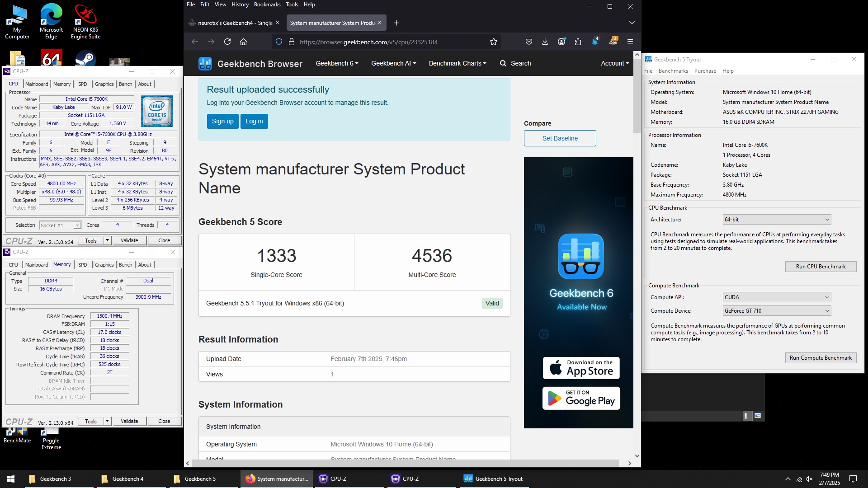View site security via the padlock icon
This screenshot has height=488, width=868.
click(x=292, y=42)
